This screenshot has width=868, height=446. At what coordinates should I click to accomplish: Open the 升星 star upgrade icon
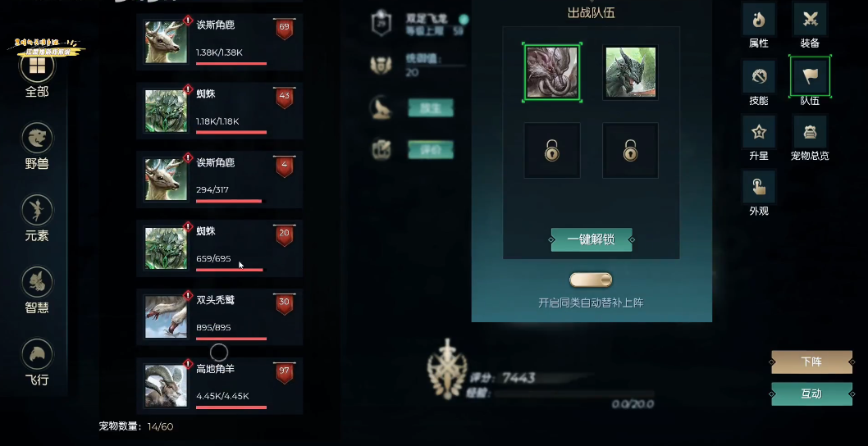(x=758, y=132)
